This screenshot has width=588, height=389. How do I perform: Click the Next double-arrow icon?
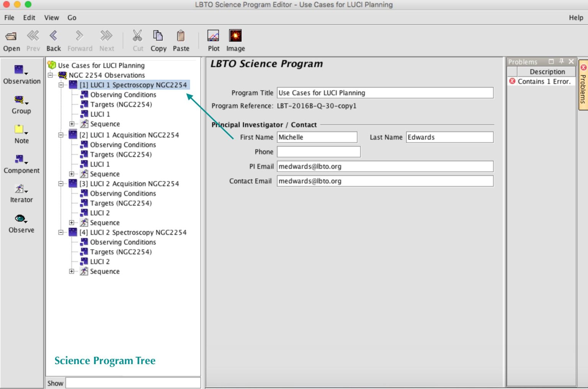point(106,36)
